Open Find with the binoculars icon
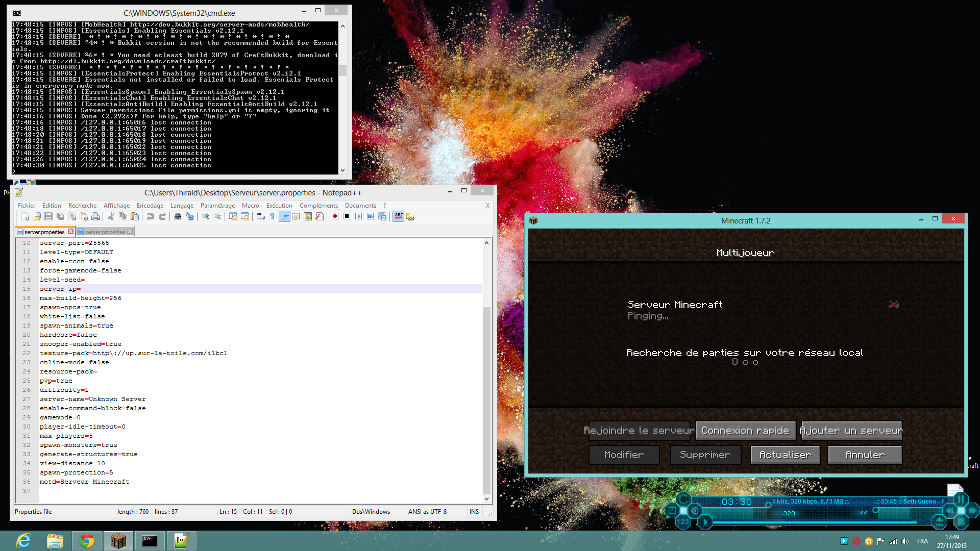Viewport: 980px width, 551px height. pos(178,216)
